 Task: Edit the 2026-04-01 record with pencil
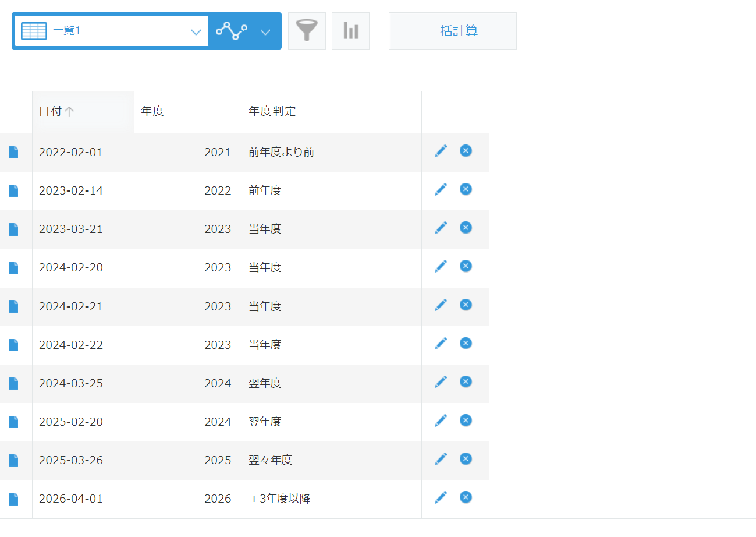[441, 498]
